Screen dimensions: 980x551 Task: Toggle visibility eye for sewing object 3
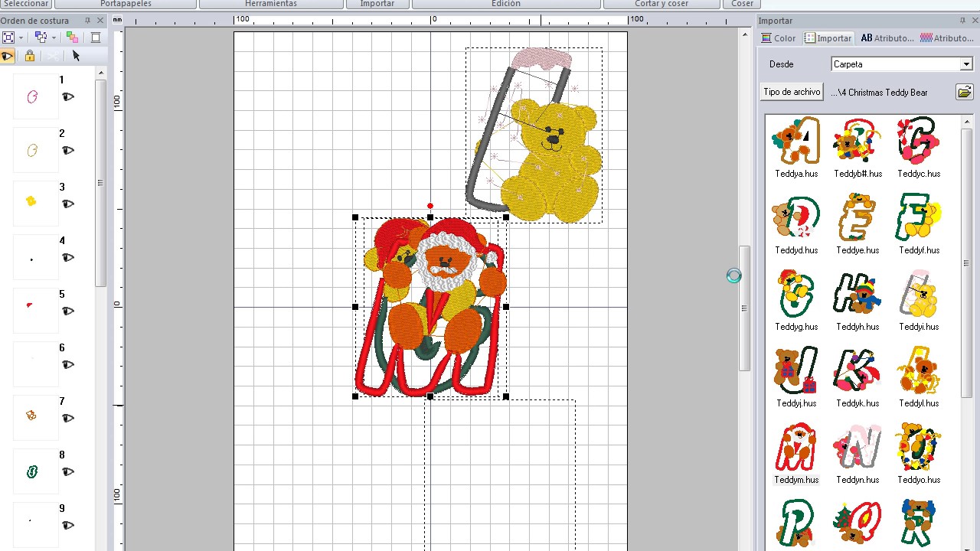(68, 204)
